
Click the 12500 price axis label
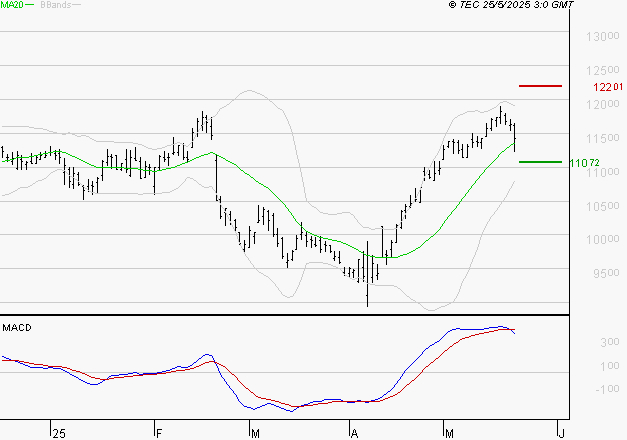tap(603, 70)
